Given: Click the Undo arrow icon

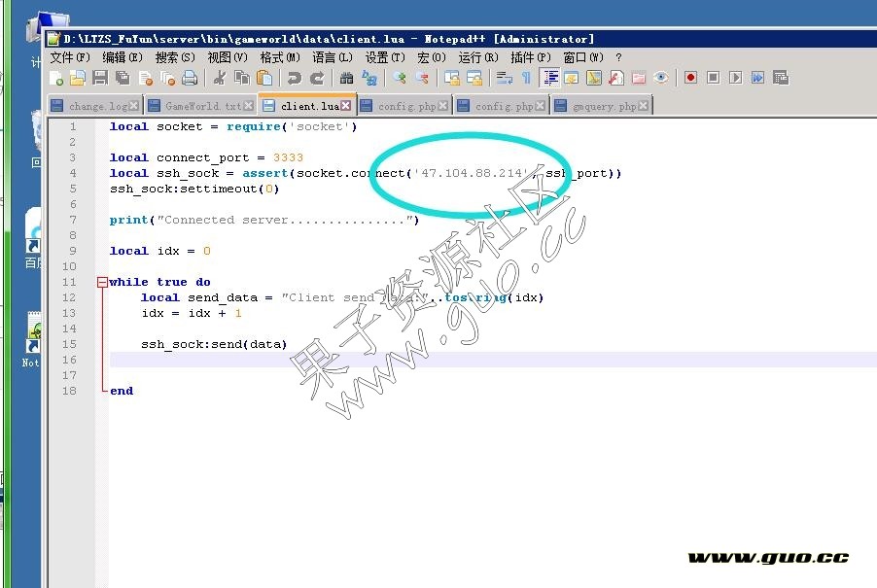Looking at the screenshot, I should tap(294, 78).
